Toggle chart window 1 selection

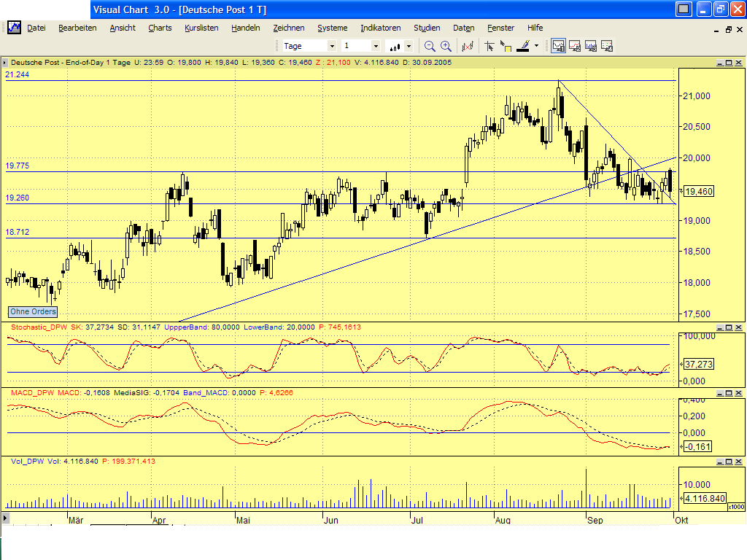click(x=558, y=44)
